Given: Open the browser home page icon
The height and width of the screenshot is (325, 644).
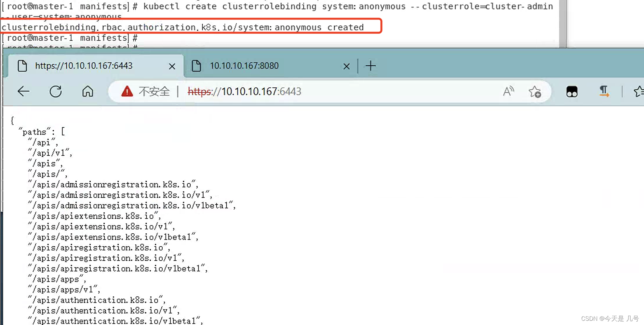Looking at the screenshot, I should pos(87,92).
